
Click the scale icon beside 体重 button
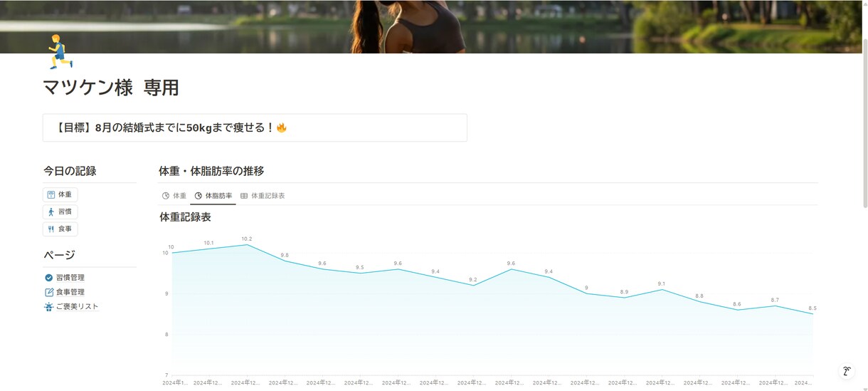point(51,194)
